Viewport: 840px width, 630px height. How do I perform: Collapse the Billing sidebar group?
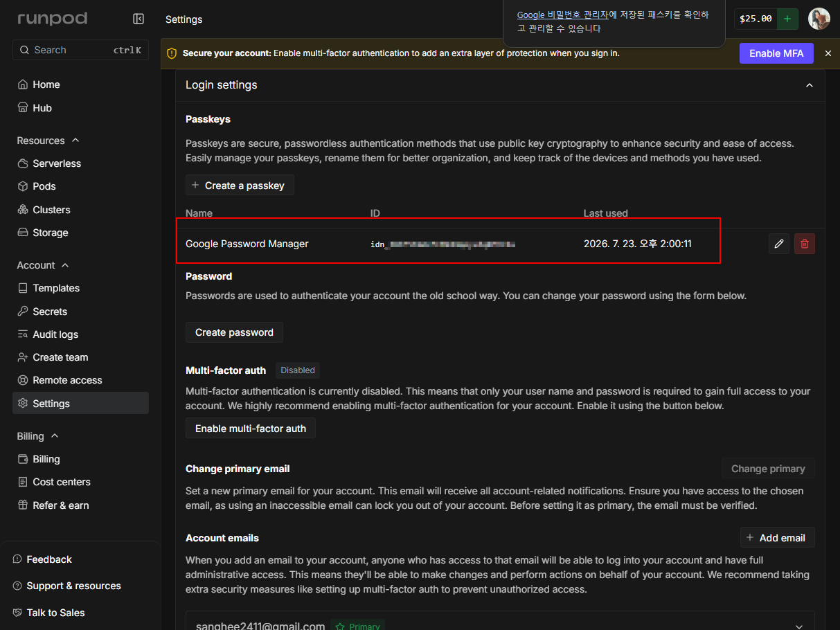(55, 436)
